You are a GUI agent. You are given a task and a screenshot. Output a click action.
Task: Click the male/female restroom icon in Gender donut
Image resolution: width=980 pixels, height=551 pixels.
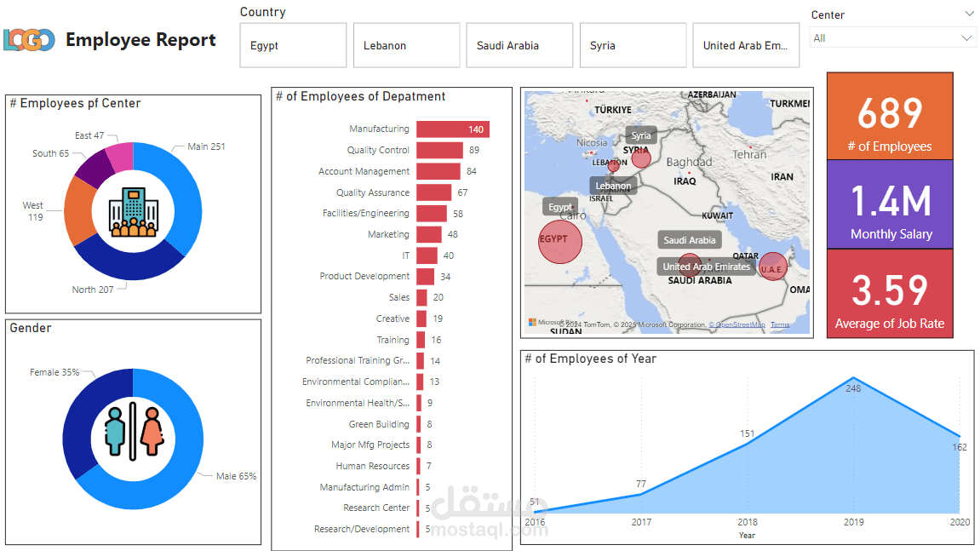pyautogui.click(x=133, y=432)
